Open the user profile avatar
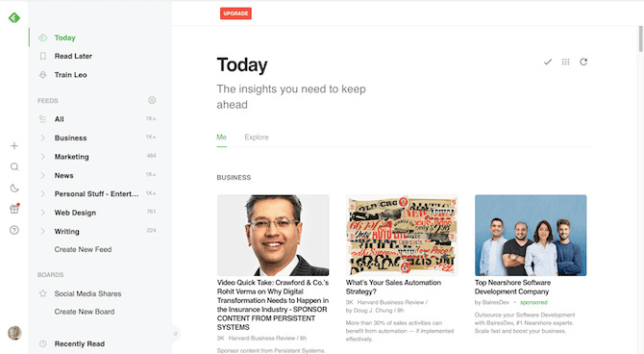The image size is (644, 354). point(14,333)
